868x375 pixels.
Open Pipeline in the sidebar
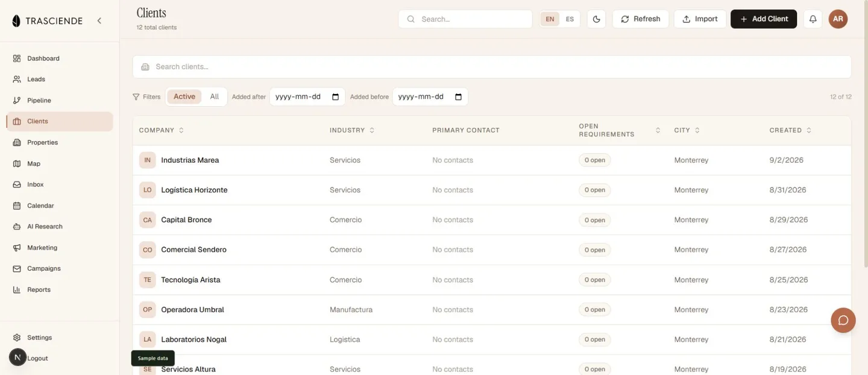coord(60,100)
